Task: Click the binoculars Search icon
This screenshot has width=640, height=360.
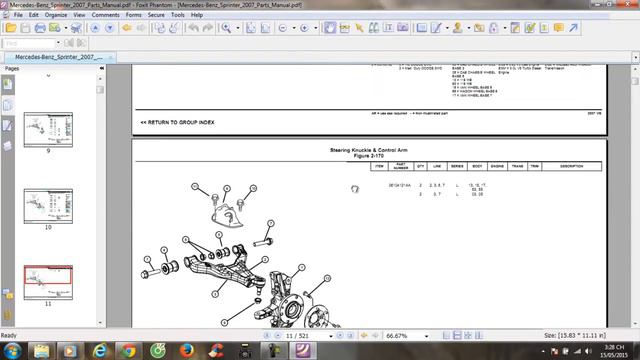Action: tap(373, 28)
